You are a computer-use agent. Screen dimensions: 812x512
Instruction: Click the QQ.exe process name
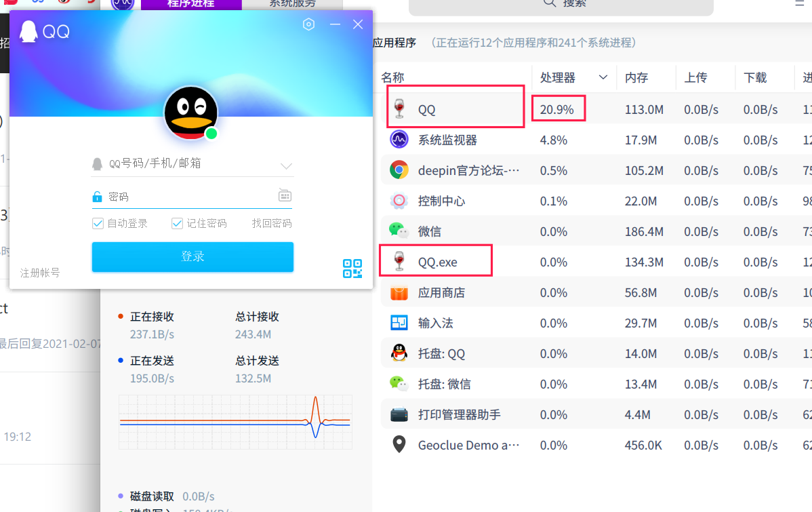point(438,262)
